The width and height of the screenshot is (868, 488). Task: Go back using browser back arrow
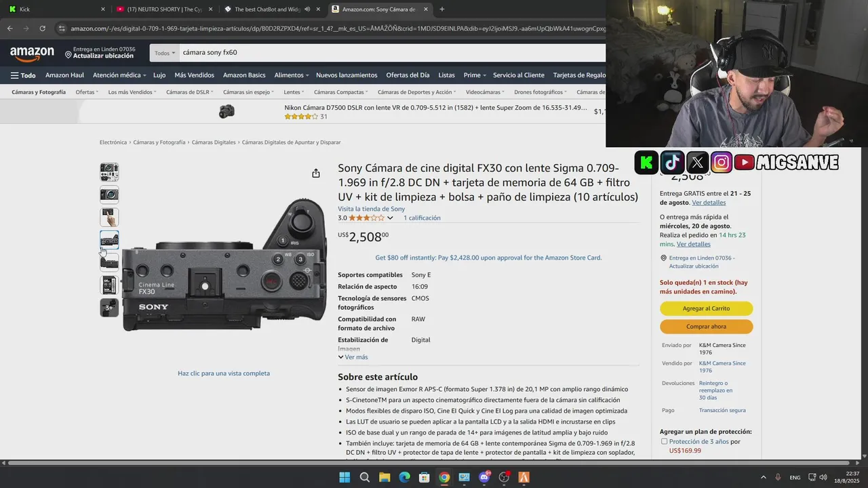pyautogui.click(x=10, y=28)
